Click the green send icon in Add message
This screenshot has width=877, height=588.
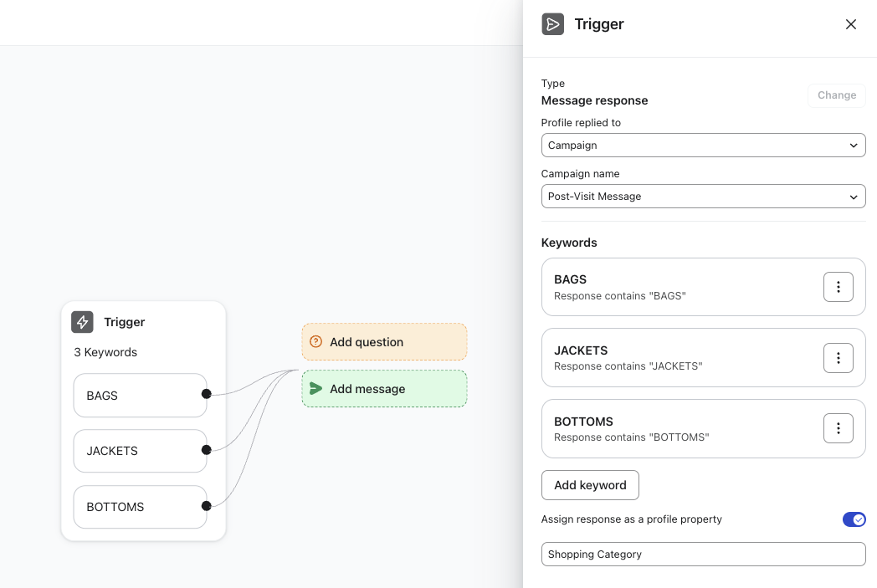pyautogui.click(x=315, y=389)
